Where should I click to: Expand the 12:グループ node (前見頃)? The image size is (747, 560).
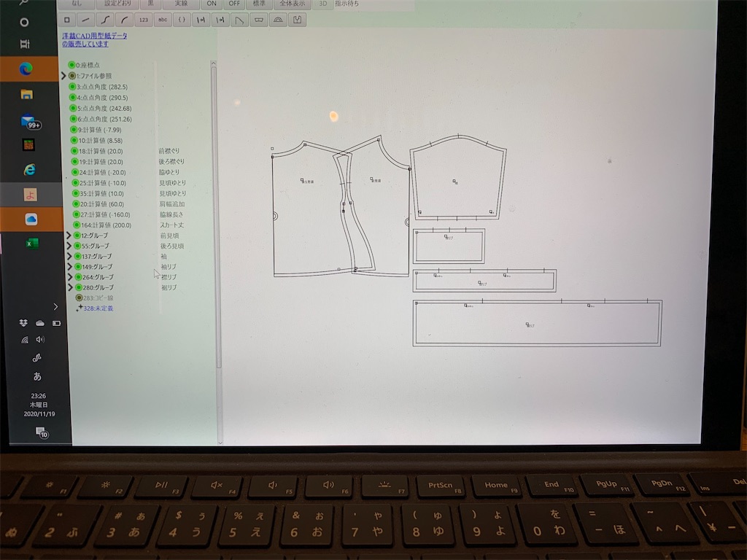coord(69,236)
